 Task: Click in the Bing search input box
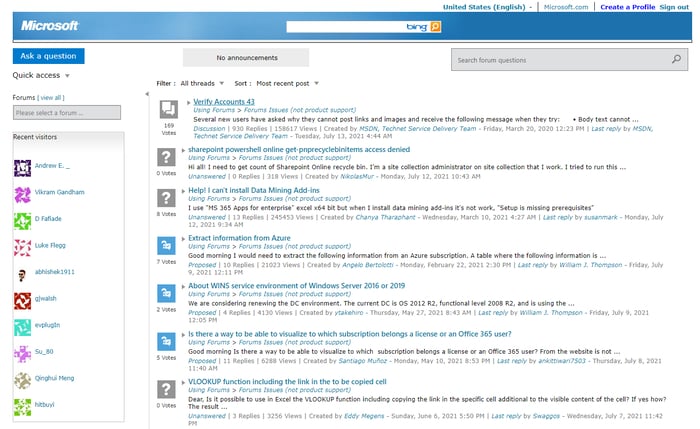(346, 27)
